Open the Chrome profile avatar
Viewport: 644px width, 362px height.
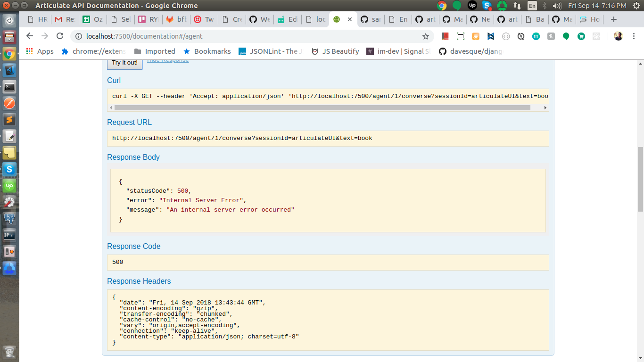[x=618, y=36]
